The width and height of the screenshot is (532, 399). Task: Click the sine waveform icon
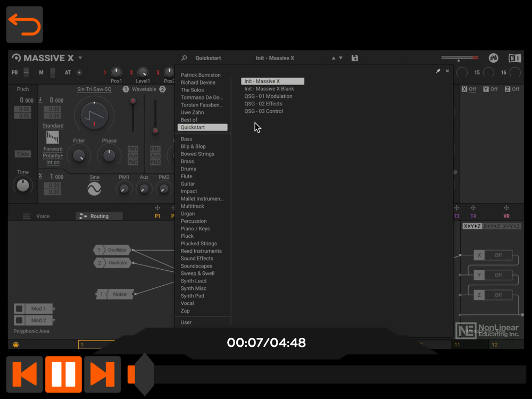[94, 189]
